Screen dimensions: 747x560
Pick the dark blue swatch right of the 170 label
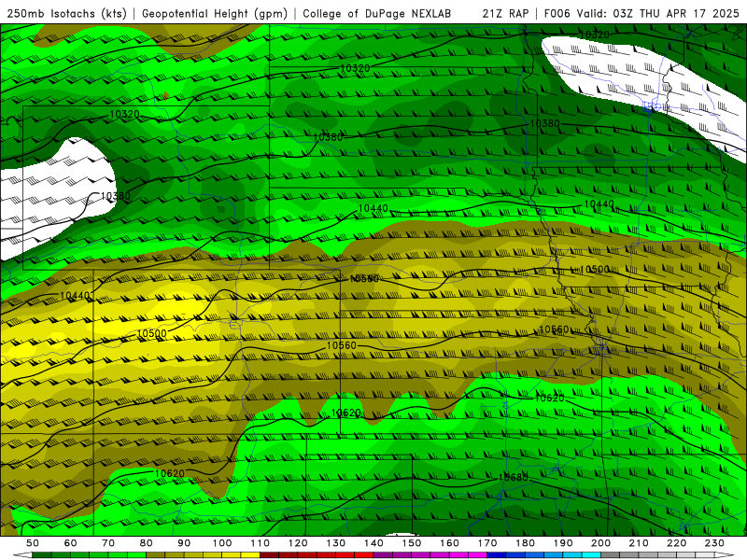coord(497,555)
